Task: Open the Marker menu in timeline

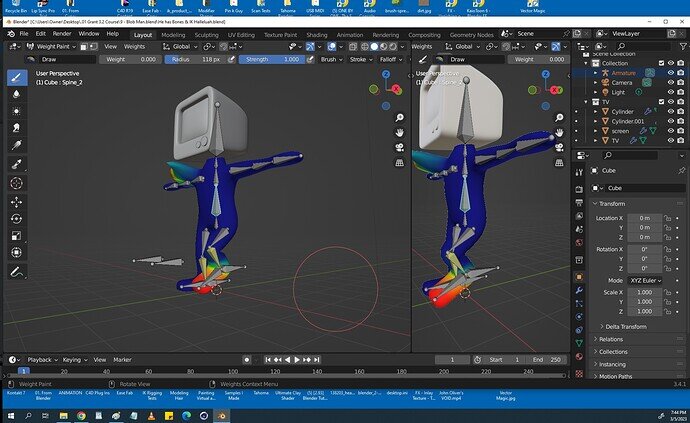Action: pyautogui.click(x=122, y=360)
